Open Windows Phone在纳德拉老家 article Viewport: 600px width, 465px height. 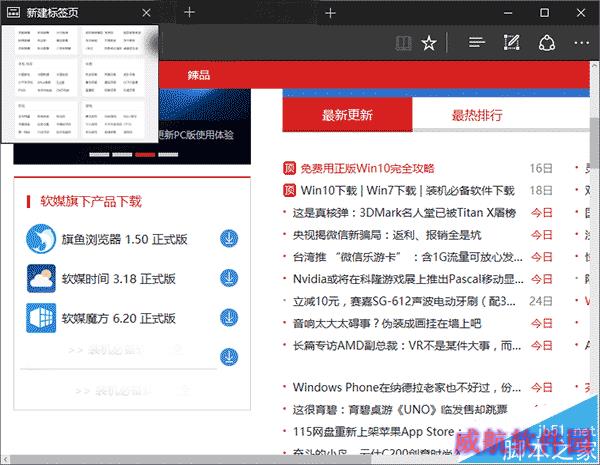pyautogui.click(x=407, y=387)
